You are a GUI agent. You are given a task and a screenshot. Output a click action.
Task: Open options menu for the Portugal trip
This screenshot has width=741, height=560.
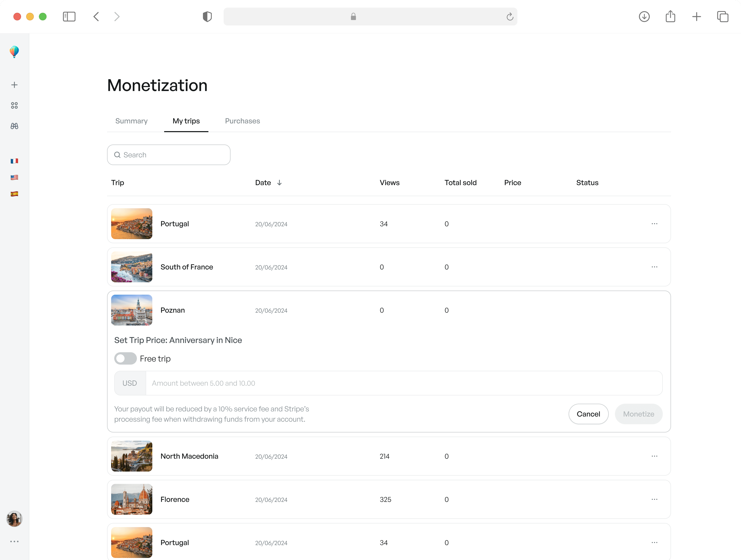(655, 224)
